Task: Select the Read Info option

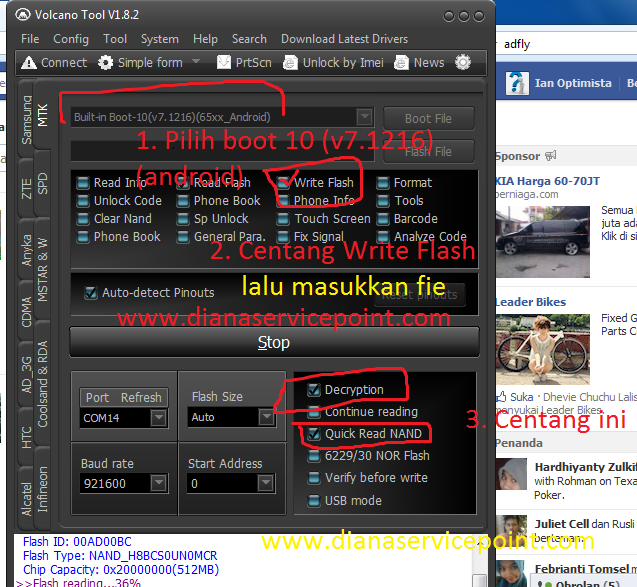Action: point(112,183)
